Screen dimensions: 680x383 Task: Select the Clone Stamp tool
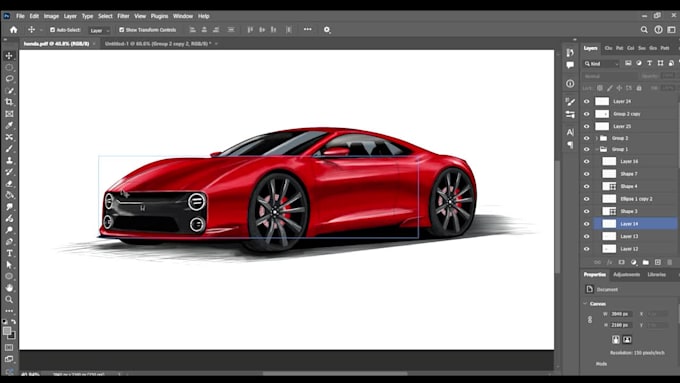[9, 160]
